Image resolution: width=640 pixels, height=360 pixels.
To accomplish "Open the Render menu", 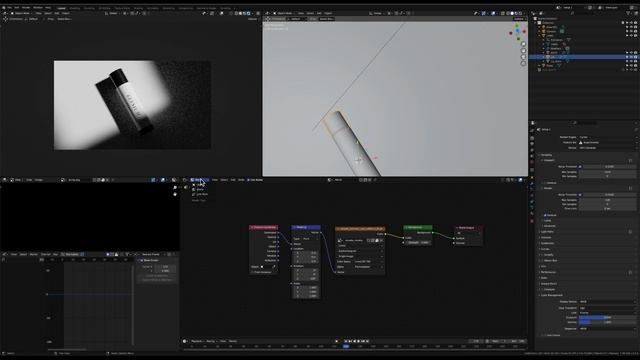I will (x=26, y=8).
